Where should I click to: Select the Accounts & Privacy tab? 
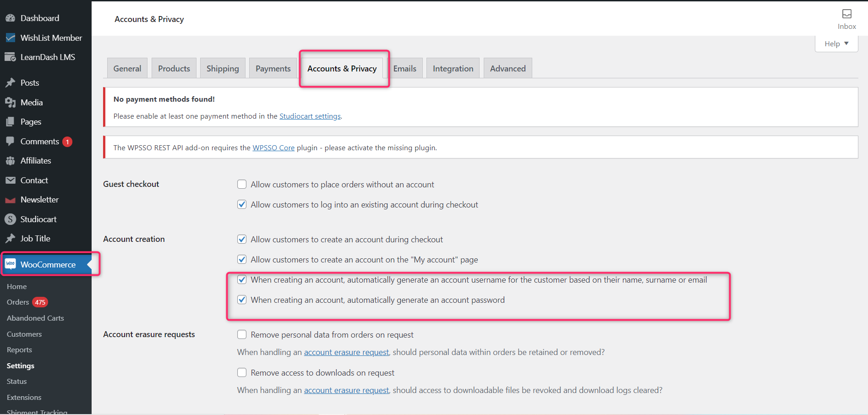tap(342, 68)
